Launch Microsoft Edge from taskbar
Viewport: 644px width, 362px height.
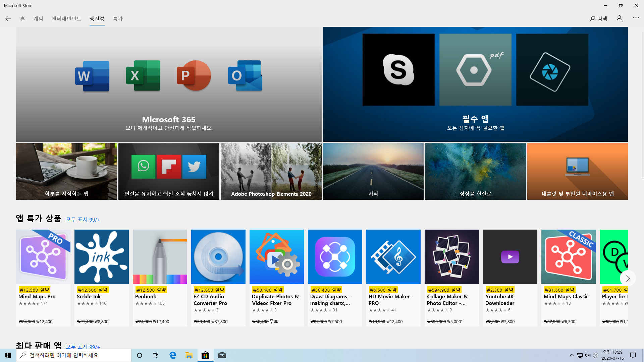pos(173,355)
